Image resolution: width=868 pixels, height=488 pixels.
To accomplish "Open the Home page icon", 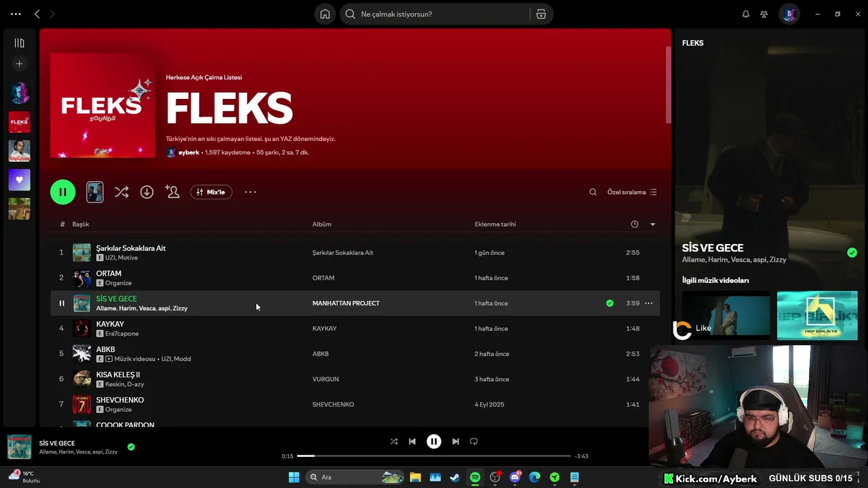I will pyautogui.click(x=325, y=14).
